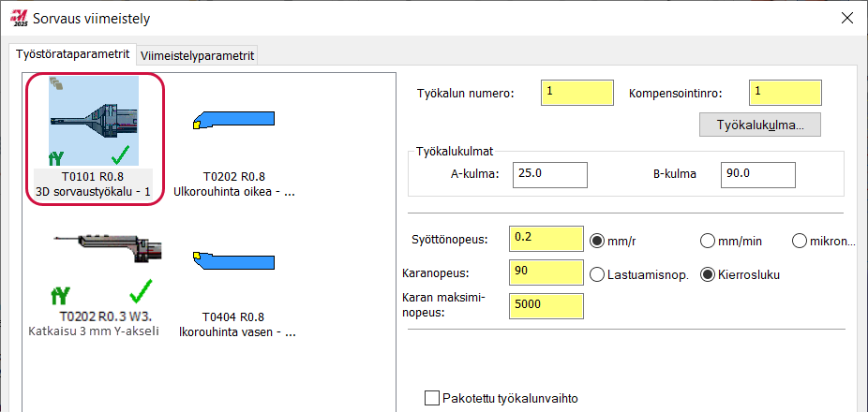
Task: Click the Kompensointinro input field
Action: pos(786,93)
